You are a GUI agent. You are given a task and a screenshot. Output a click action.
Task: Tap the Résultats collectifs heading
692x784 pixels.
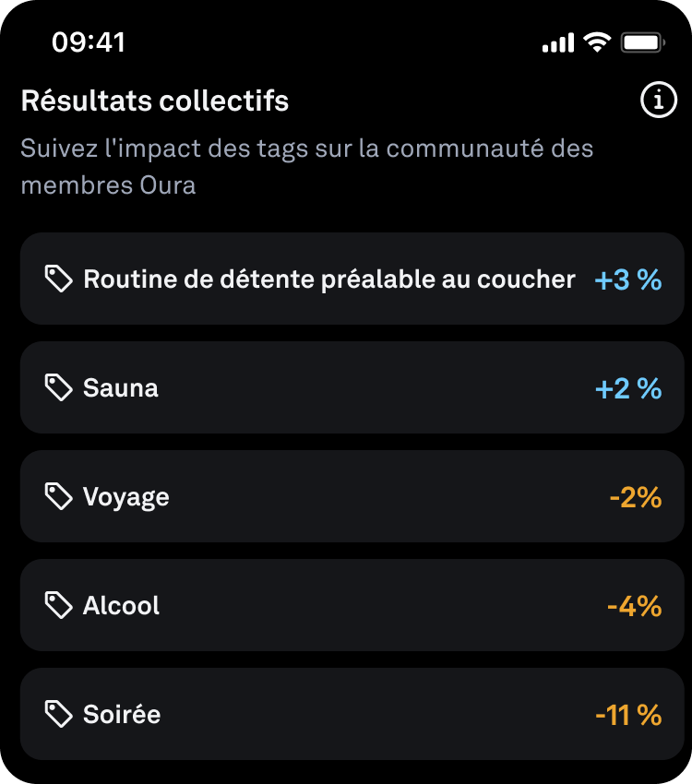(155, 101)
